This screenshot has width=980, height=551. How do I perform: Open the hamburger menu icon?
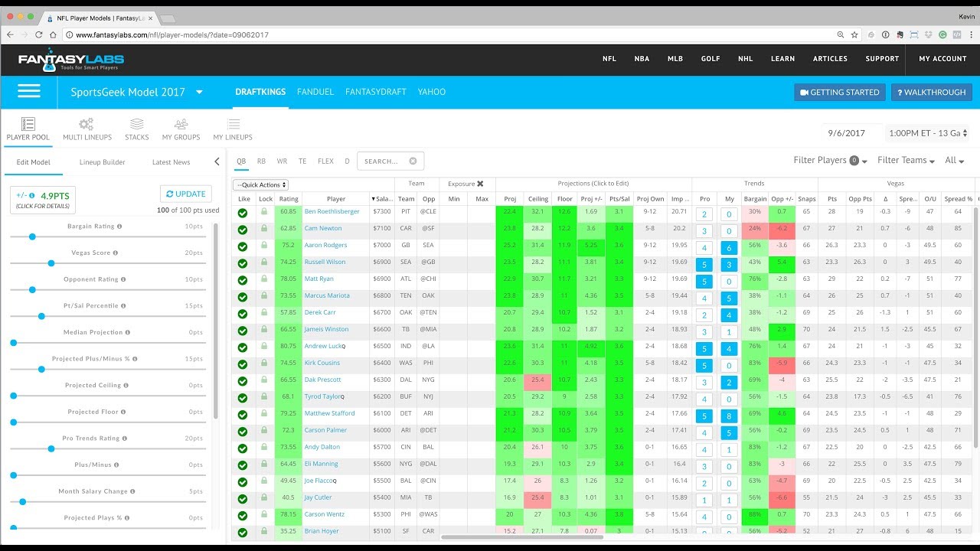point(29,92)
